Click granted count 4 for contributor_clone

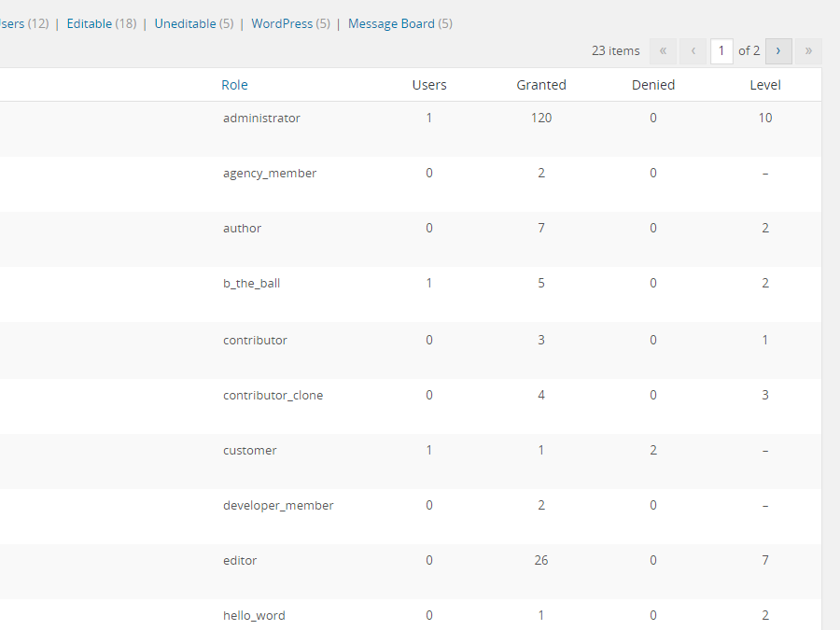[x=541, y=396]
